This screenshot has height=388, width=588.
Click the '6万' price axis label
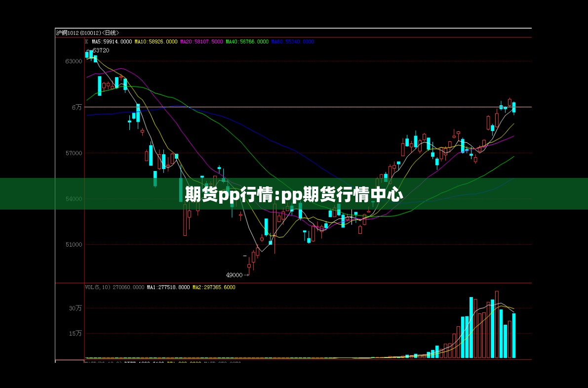pos(77,107)
